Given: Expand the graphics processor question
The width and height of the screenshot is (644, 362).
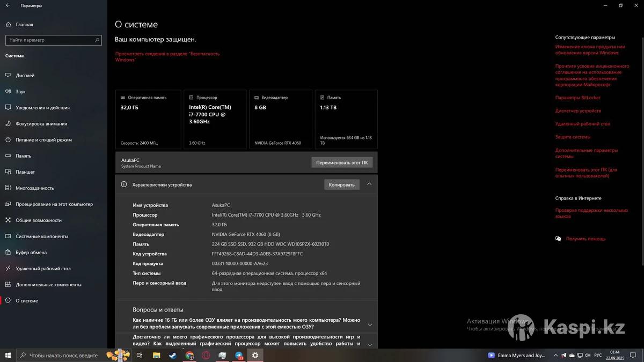Looking at the screenshot, I should [369, 344].
